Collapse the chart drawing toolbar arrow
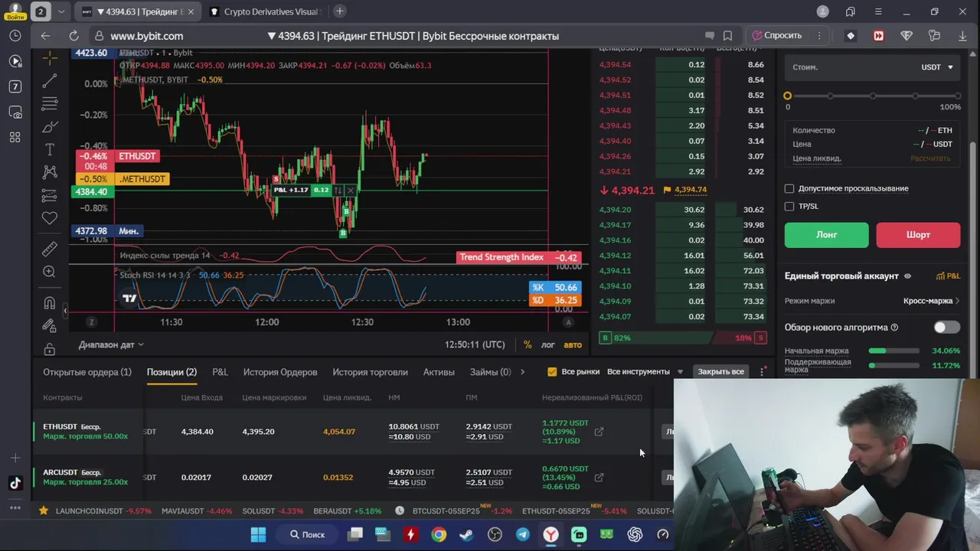This screenshot has height=551, width=980. (x=64, y=311)
